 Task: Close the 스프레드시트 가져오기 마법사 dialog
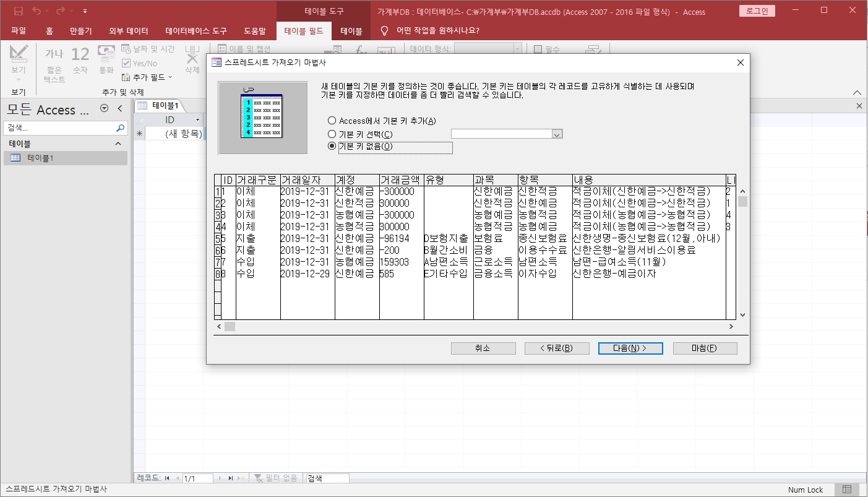click(x=740, y=63)
